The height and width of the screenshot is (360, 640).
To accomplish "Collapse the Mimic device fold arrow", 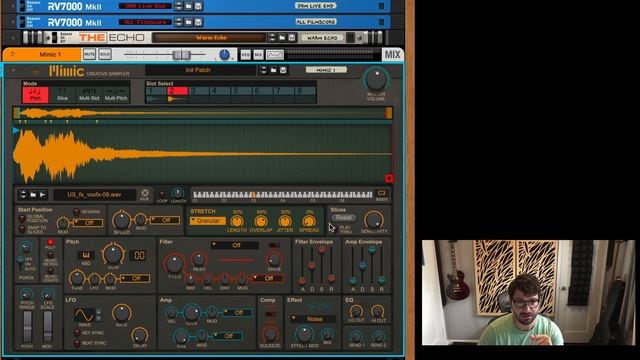I will (13, 70).
